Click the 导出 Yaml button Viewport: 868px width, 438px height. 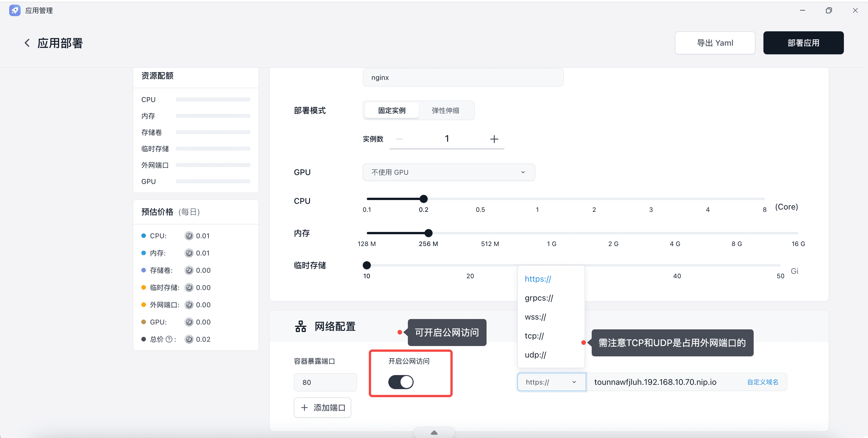715,43
